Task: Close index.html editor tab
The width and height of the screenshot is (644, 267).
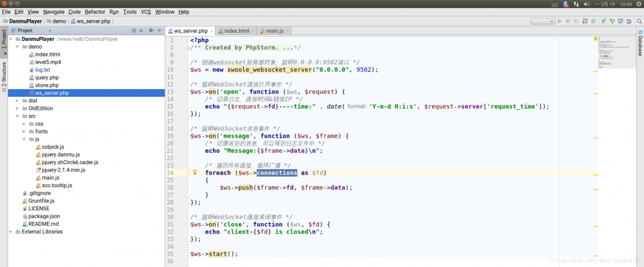Action: tap(253, 31)
